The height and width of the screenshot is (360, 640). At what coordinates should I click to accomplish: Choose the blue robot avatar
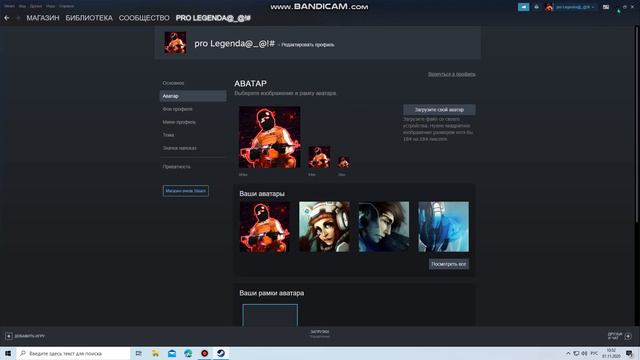(x=443, y=227)
